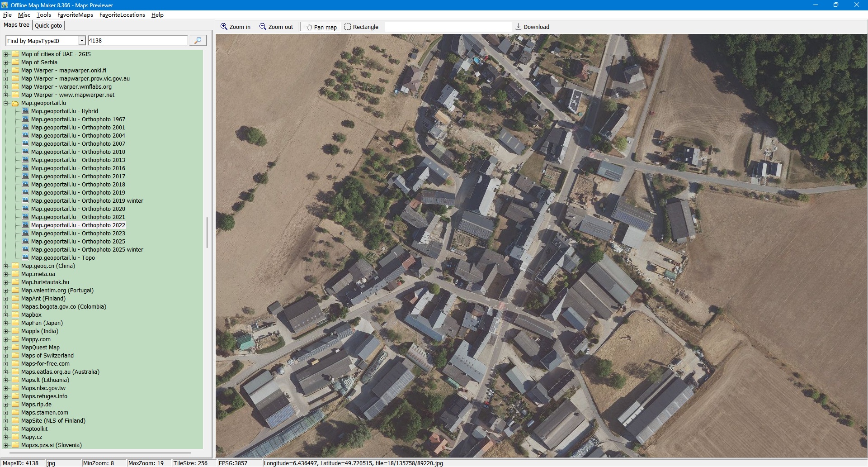Open the FavoriteMaps menu
This screenshot has height=467, width=868.
pos(75,15)
